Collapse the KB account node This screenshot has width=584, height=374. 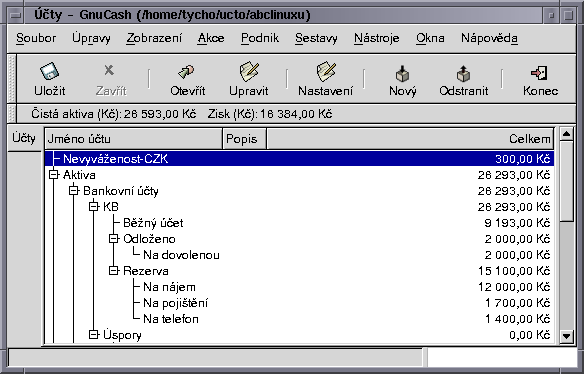point(94,206)
